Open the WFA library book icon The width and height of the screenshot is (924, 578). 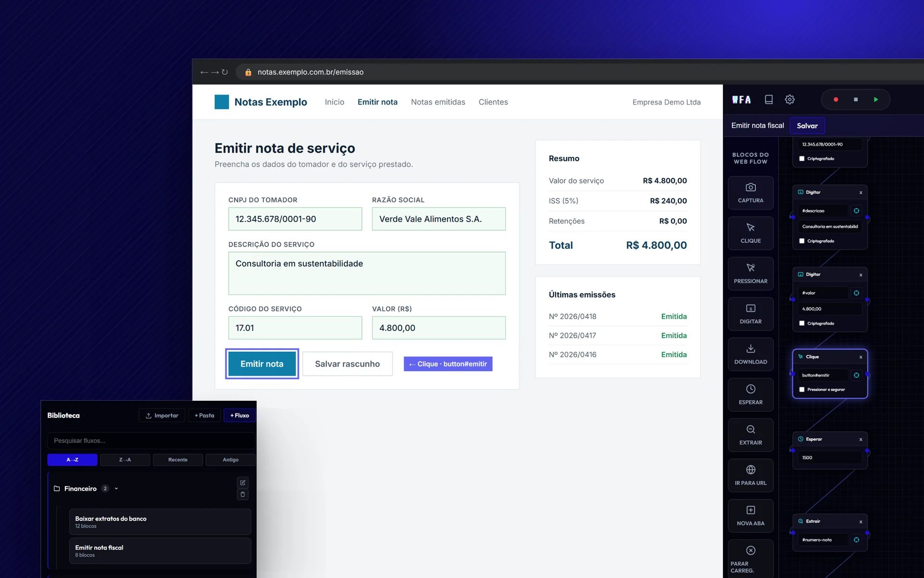pyautogui.click(x=769, y=100)
